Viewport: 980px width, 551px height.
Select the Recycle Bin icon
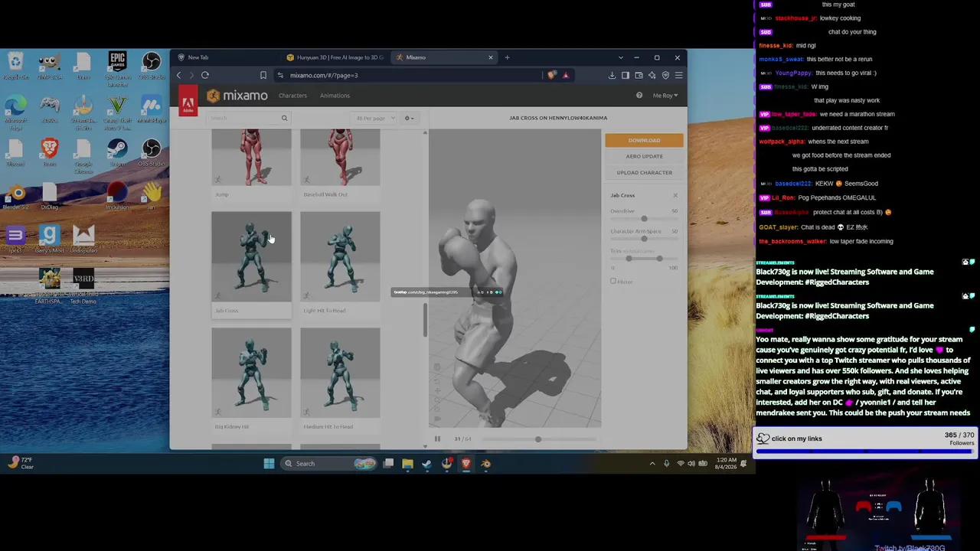[x=15, y=66]
